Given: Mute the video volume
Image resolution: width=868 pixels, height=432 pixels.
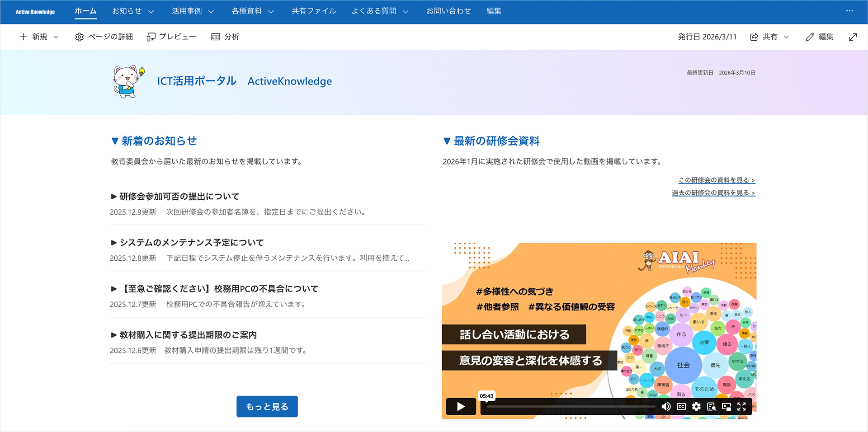Looking at the screenshot, I should pyautogui.click(x=666, y=407).
